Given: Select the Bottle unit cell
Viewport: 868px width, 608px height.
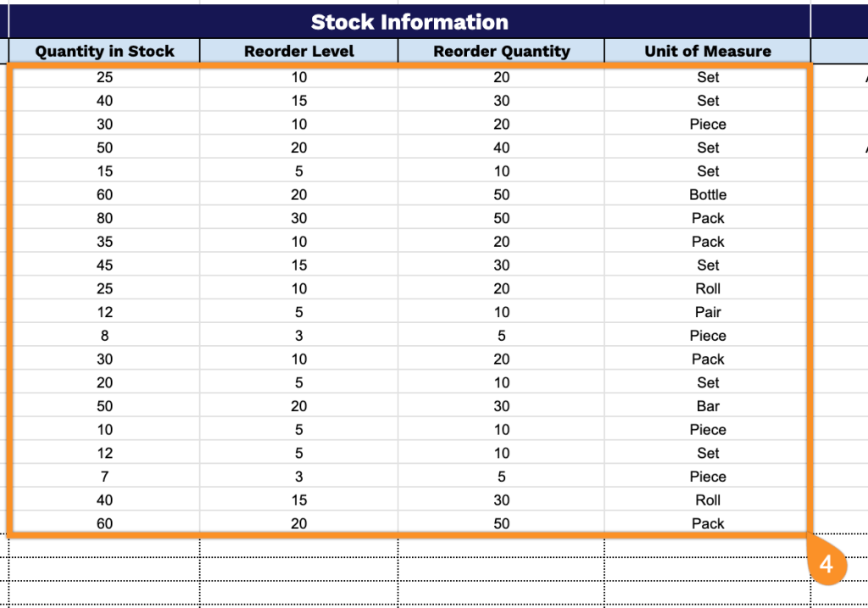Looking at the screenshot, I should click(x=707, y=195).
